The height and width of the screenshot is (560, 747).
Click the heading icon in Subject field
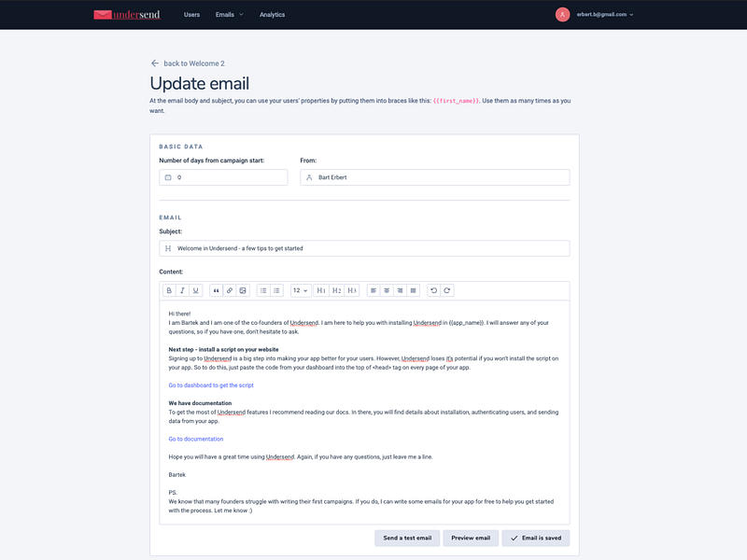click(168, 248)
